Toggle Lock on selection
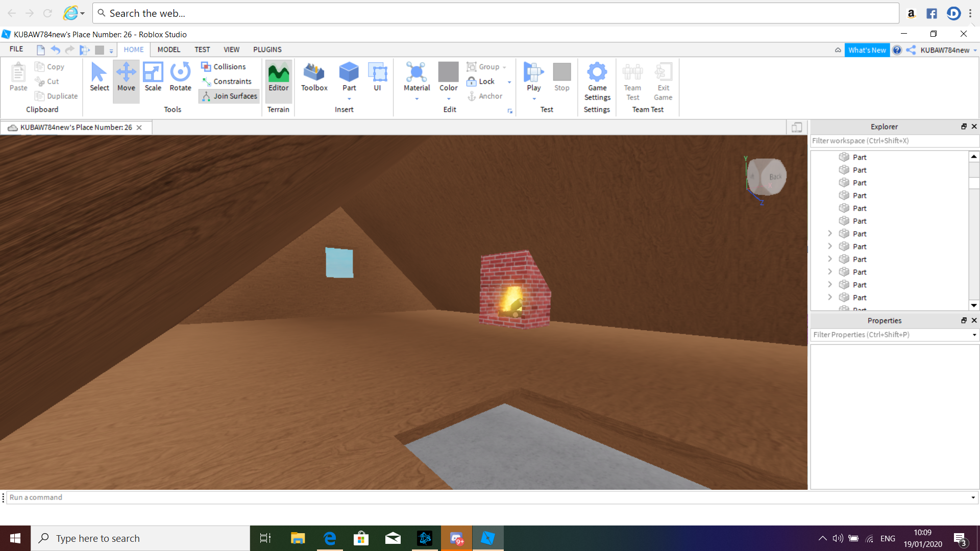This screenshot has width=980, height=551. tap(481, 82)
